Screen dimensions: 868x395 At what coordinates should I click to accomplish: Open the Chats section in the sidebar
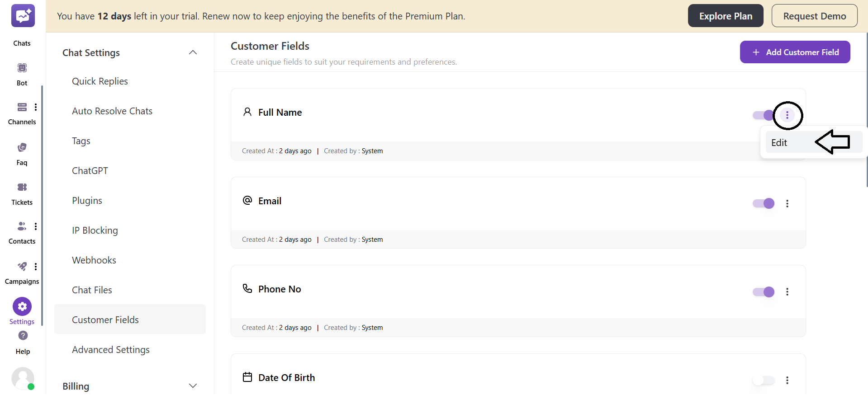click(x=22, y=25)
